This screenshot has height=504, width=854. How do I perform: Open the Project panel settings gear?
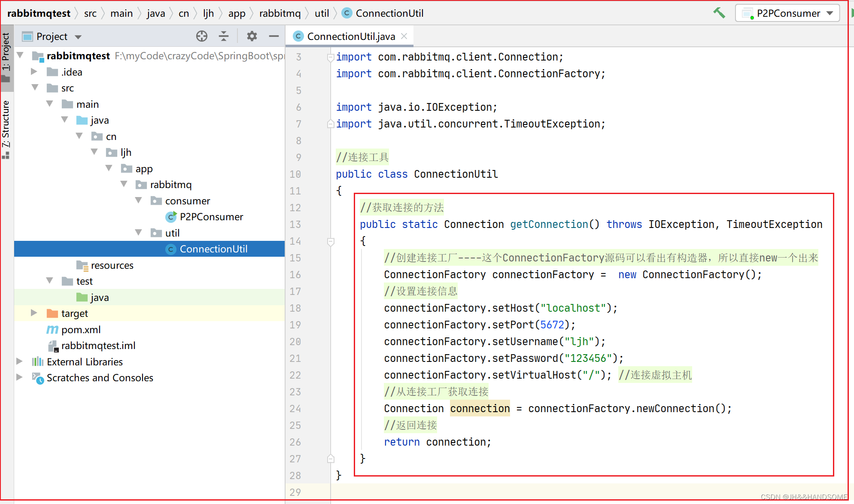coord(252,36)
